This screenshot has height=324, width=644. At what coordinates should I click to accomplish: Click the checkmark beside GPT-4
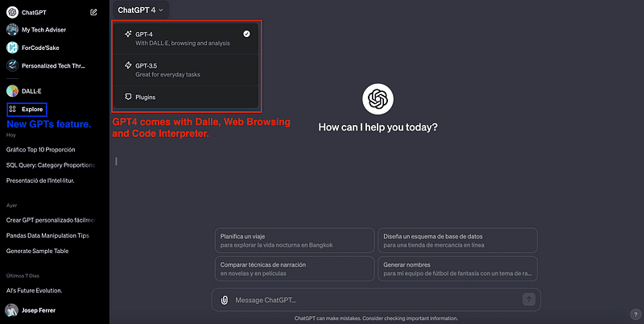pyautogui.click(x=246, y=34)
